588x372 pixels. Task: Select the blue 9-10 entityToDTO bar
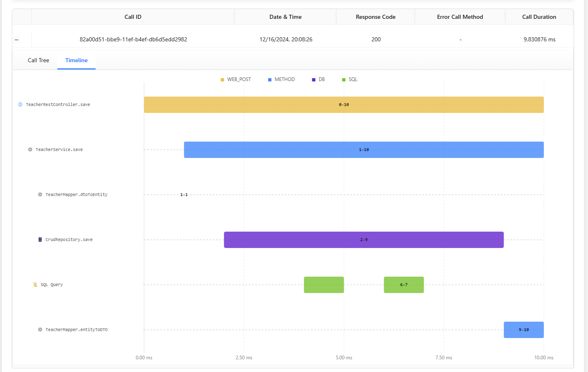click(x=524, y=330)
